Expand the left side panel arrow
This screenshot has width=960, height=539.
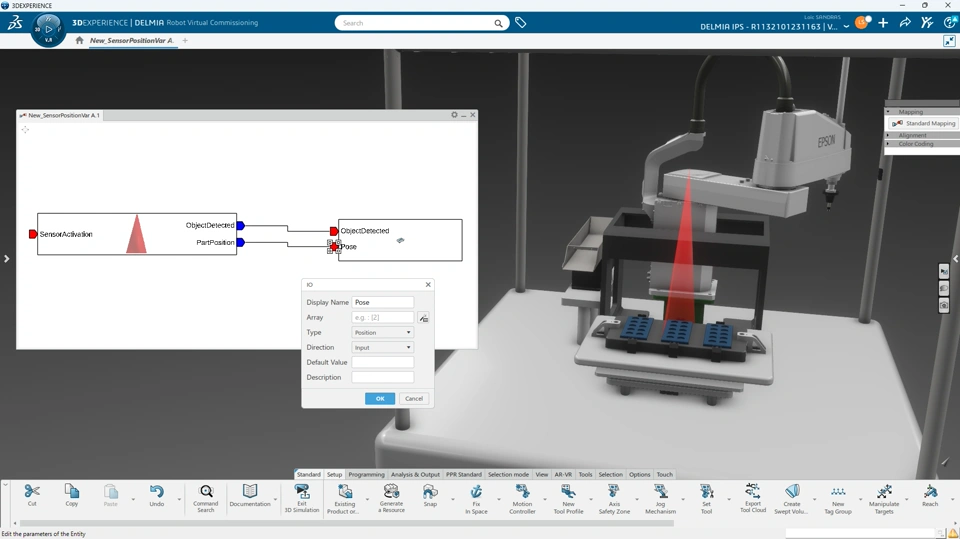point(7,259)
